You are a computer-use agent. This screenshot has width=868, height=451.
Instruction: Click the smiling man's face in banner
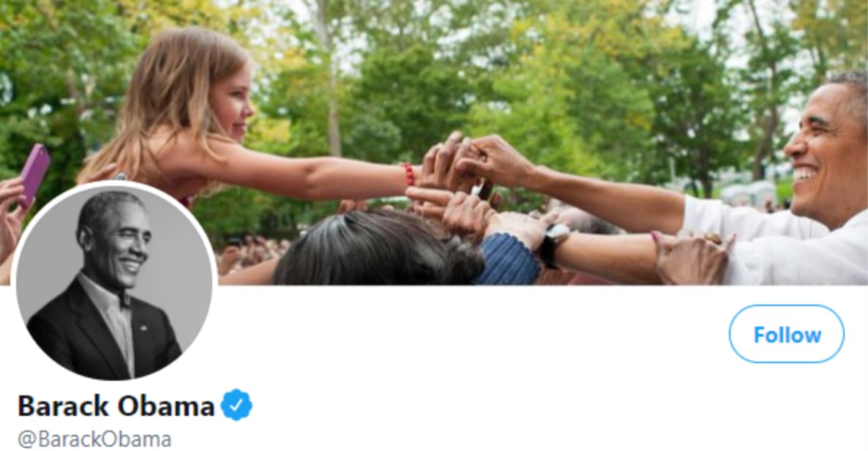pos(822,149)
